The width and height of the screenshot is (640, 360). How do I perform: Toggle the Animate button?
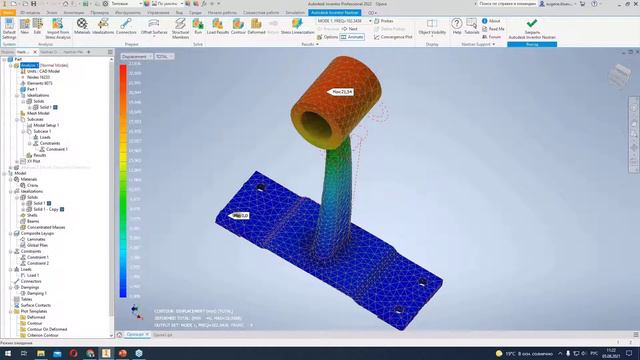[x=352, y=37]
